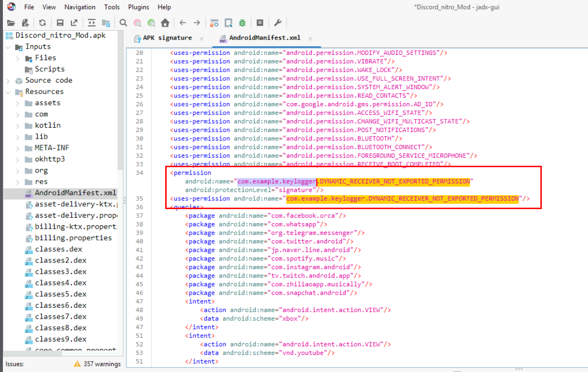Expand the Files node under Inputs
The height and width of the screenshot is (372, 588).
[18, 58]
